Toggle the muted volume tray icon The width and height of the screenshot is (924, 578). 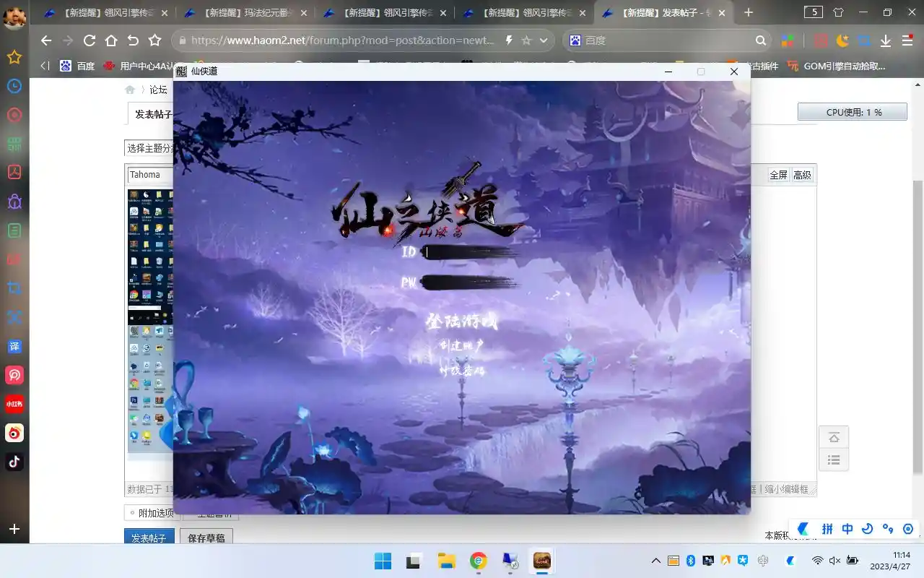point(835,560)
